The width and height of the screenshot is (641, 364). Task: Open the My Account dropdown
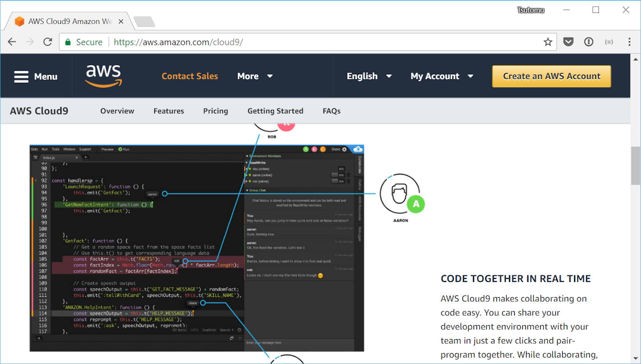coord(442,76)
